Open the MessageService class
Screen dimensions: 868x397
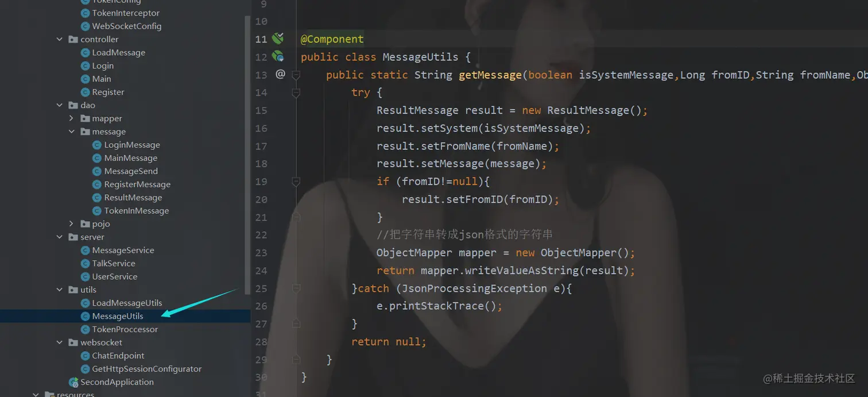123,250
